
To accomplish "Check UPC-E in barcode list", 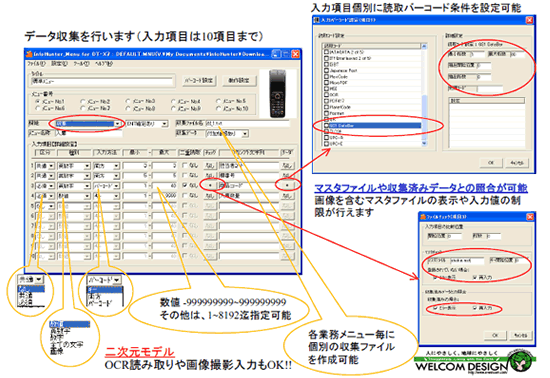I will (326, 144).
